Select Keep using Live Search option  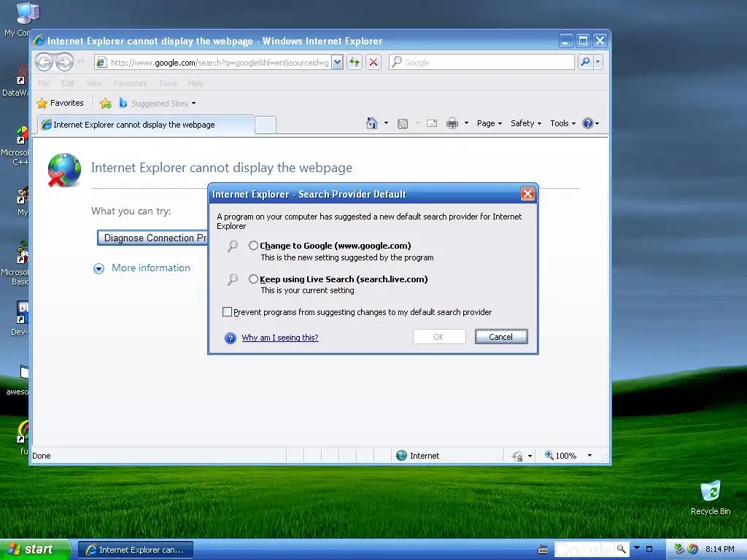point(253,279)
